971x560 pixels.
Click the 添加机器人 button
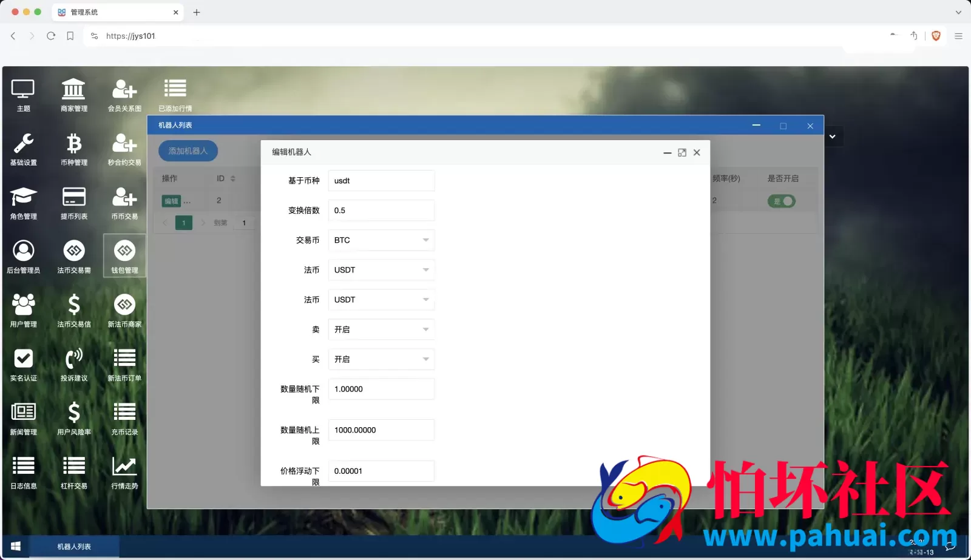pos(188,151)
